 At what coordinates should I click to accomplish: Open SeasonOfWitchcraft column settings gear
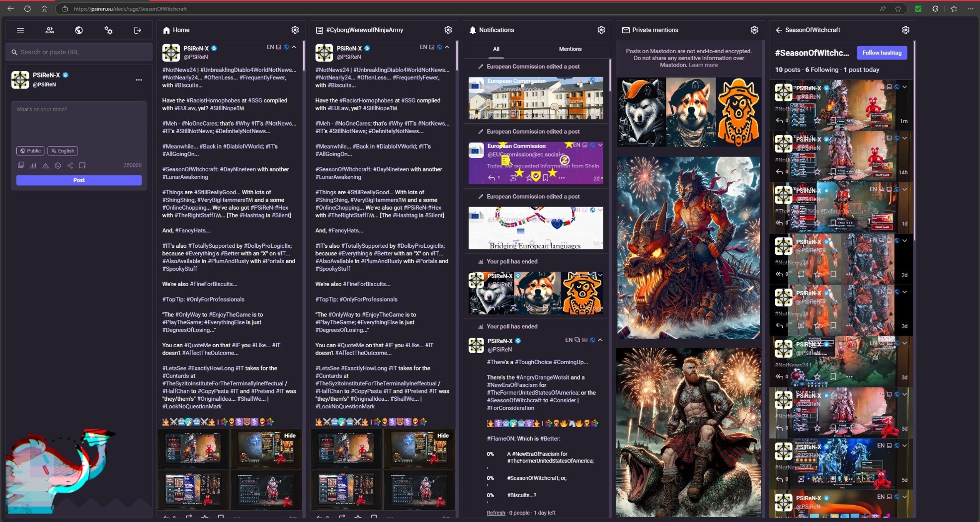point(906,30)
